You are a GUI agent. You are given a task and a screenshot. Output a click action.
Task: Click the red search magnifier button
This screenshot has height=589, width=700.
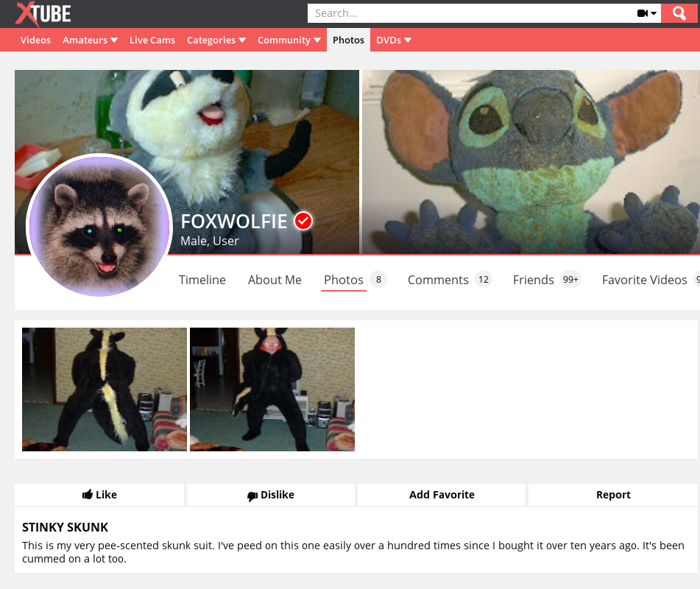(x=679, y=13)
